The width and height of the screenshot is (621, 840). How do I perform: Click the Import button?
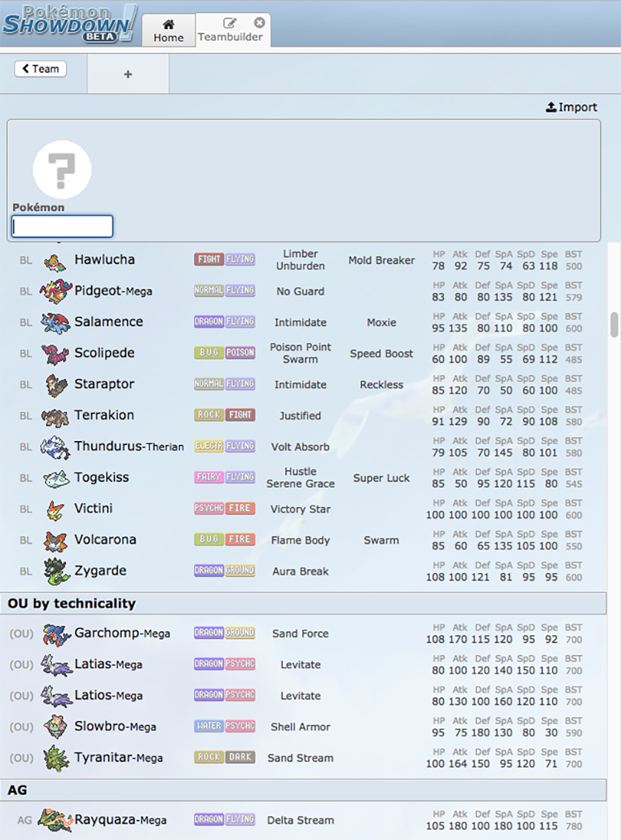pyautogui.click(x=571, y=107)
